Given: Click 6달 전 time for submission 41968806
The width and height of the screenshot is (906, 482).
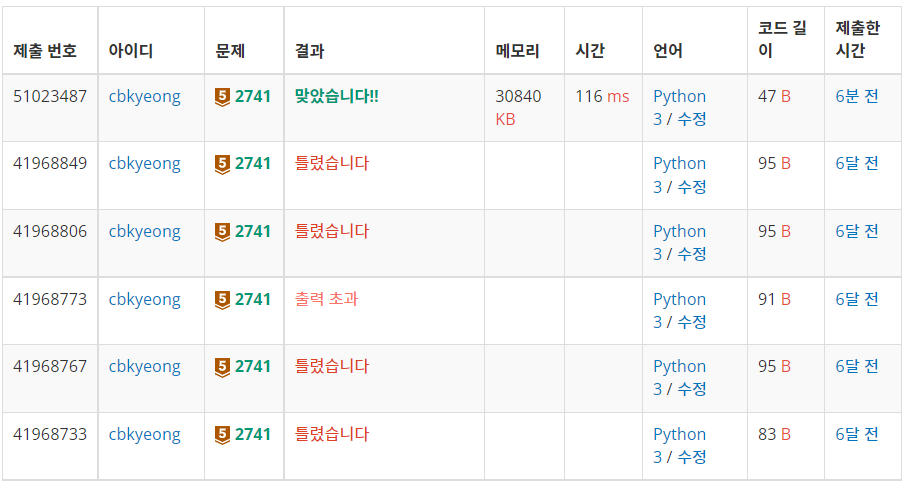Looking at the screenshot, I should 857,232.
